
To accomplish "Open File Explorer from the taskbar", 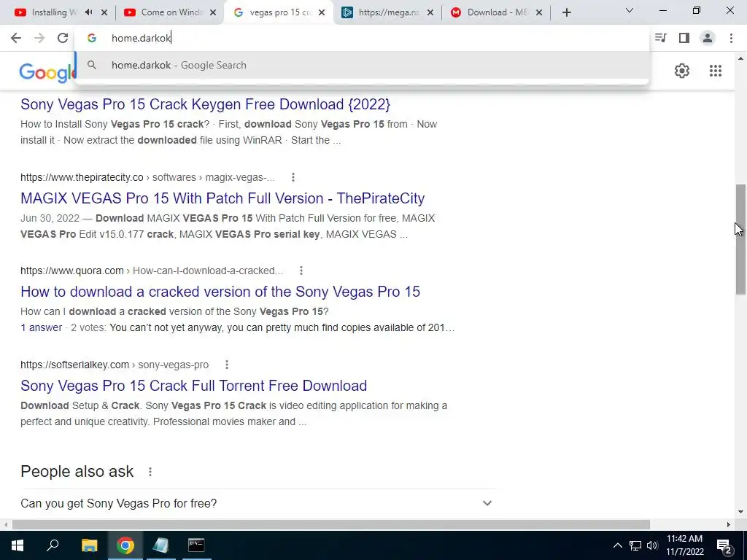I will 89,545.
